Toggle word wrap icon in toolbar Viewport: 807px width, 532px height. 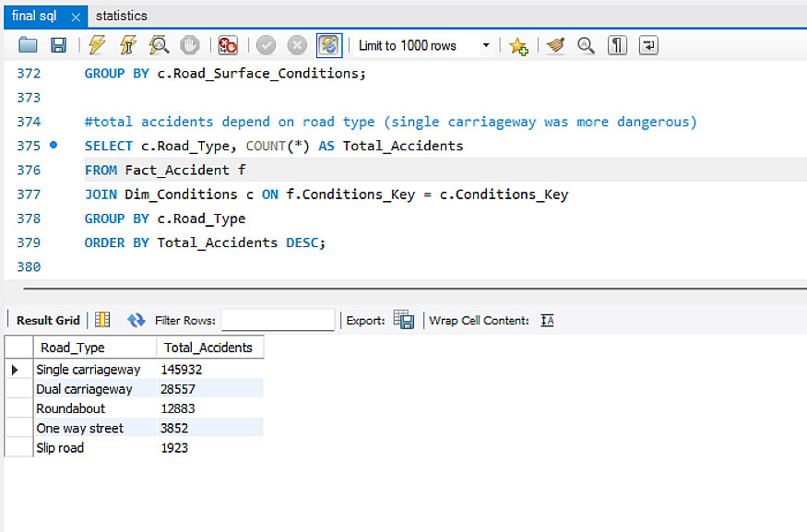(x=648, y=45)
